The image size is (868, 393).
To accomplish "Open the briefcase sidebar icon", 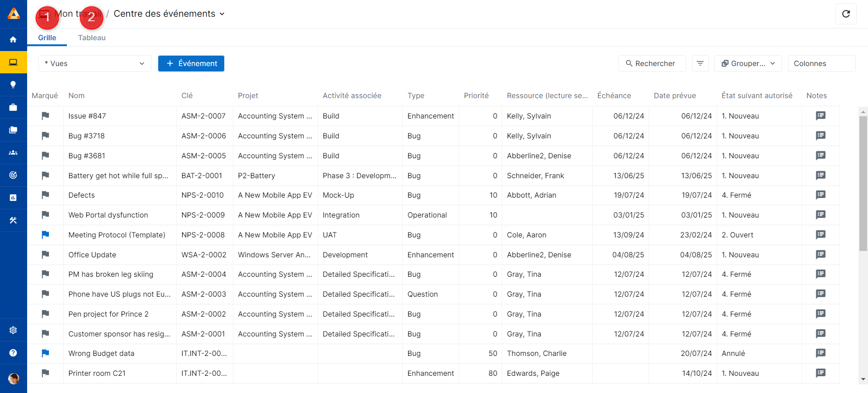I will click(x=13, y=107).
